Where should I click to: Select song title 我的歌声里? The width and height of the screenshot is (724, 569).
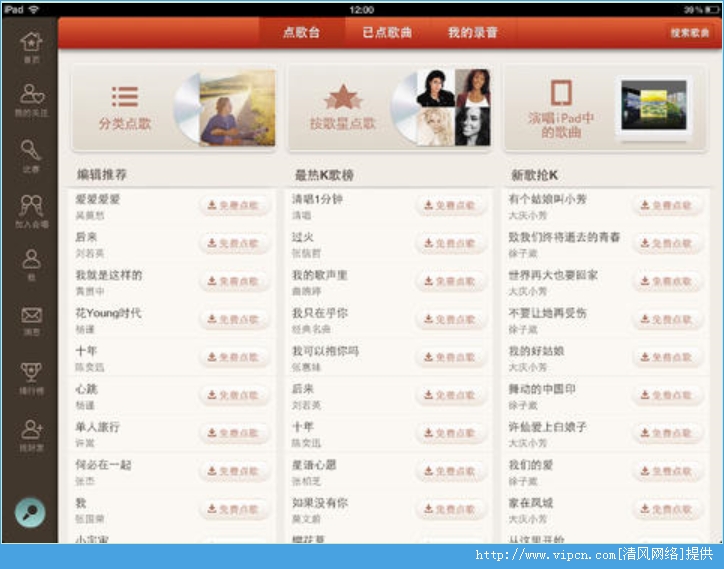320,275
